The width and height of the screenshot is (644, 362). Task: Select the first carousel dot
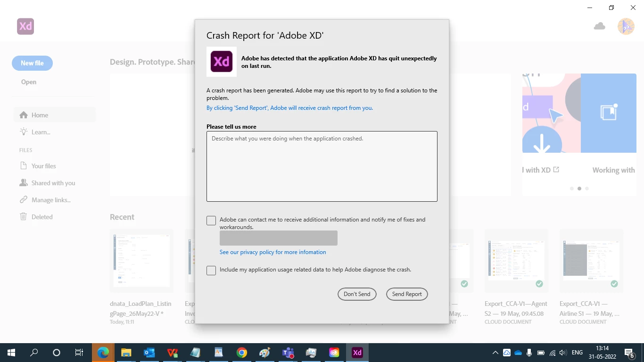(572, 189)
